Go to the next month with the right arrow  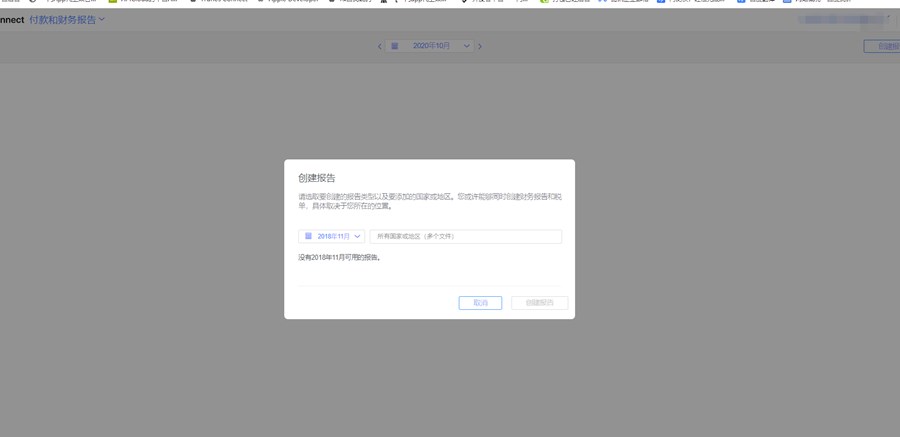480,47
